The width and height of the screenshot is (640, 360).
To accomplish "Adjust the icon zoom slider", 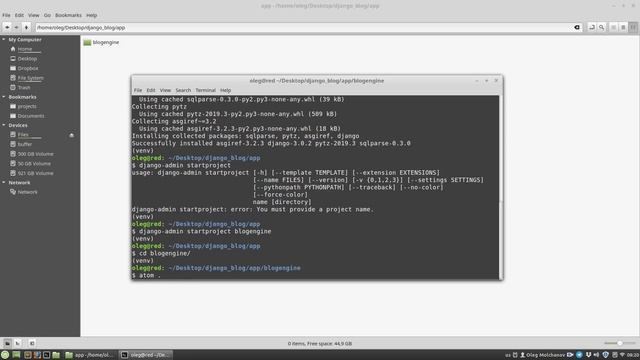I will tap(620, 343).
